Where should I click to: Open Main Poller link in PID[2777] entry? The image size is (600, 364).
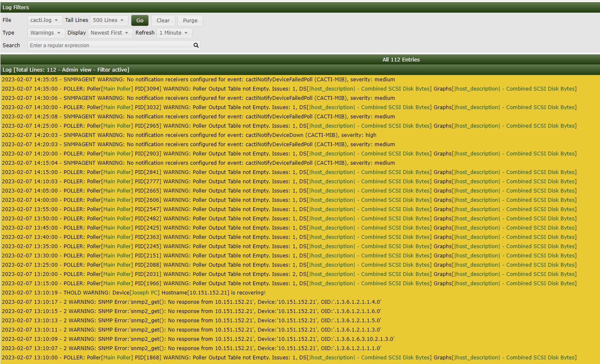(117, 182)
